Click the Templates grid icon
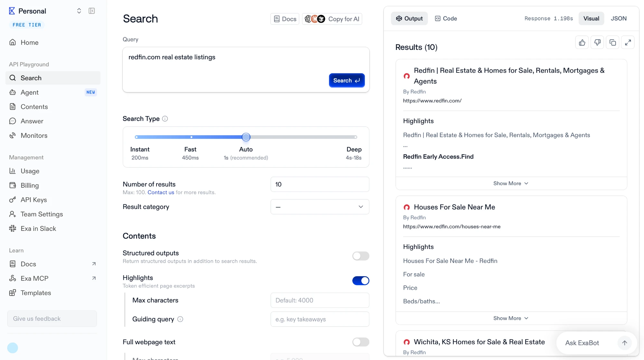The width and height of the screenshot is (644, 360). tap(13, 293)
